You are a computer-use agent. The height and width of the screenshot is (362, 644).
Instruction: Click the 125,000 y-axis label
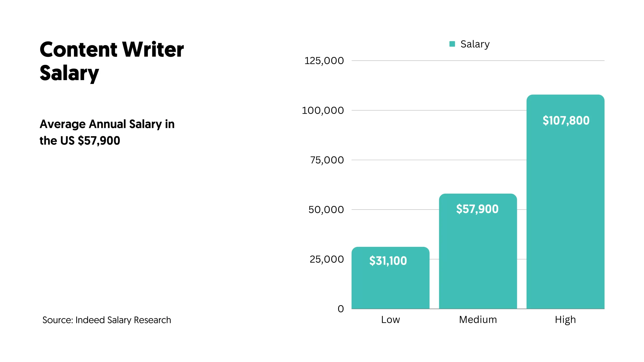[324, 61]
